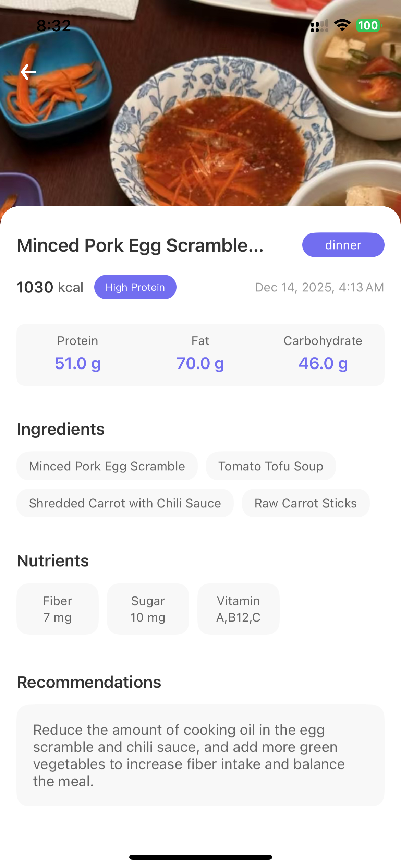Screen dimensions: 401x868
Task: Tap the High Protein tag
Action: point(135,287)
